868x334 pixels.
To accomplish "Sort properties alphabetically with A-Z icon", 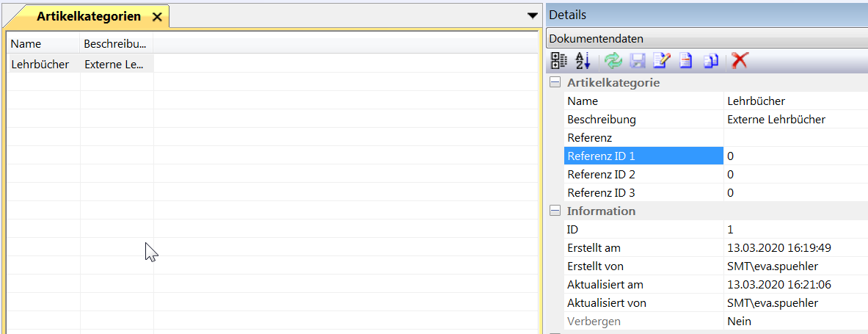I will tap(583, 61).
